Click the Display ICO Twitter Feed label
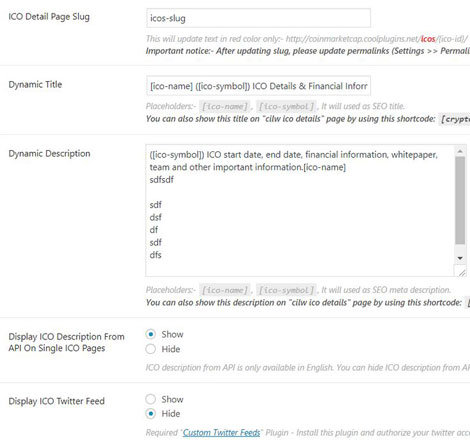The image size is (470, 441). click(x=57, y=401)
